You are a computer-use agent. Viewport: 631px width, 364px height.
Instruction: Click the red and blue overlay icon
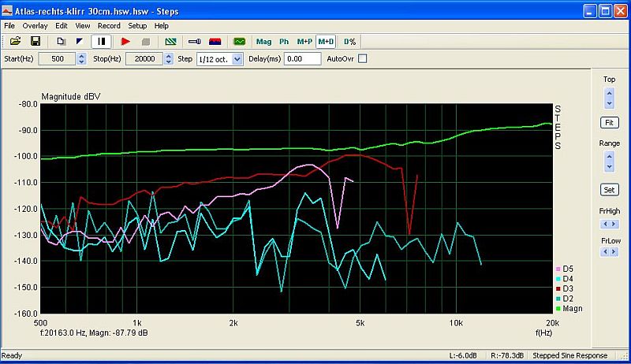[215, 41]
